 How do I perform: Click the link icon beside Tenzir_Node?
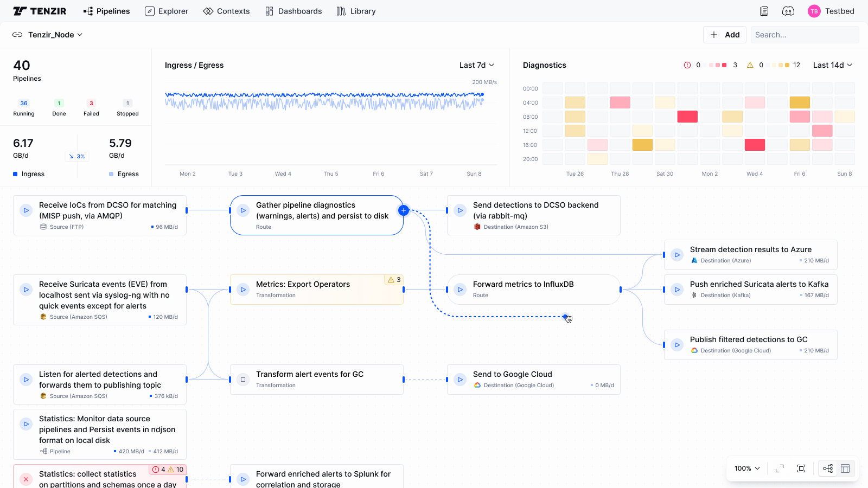pyautogui.click(x=17, y=34)
